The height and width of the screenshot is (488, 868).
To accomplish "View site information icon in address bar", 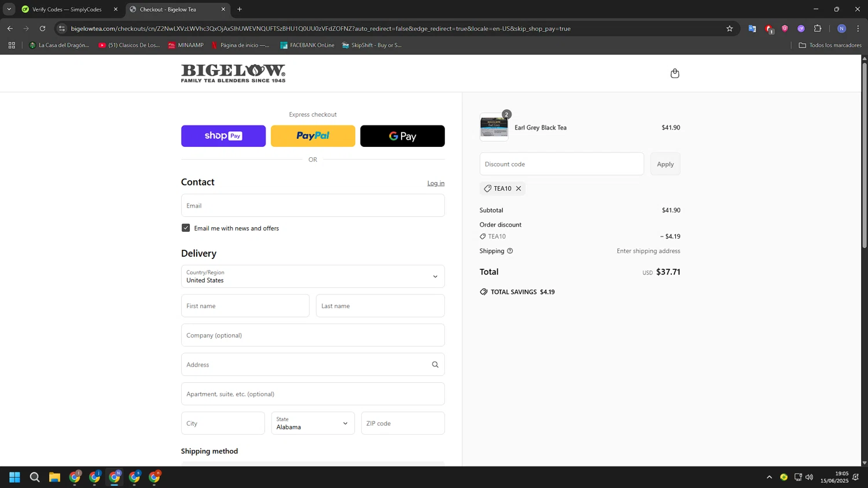I will click(62, 28).
